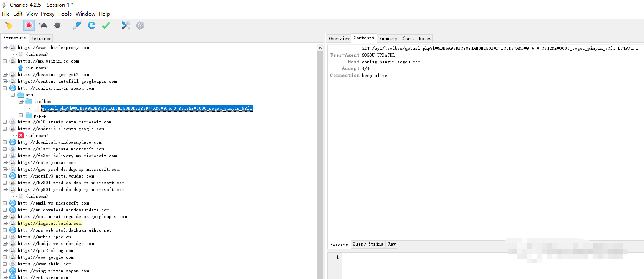The height and width of the screenshot is (279, 644).
Task: Expand the beacons.gcp.gvt2.com host node
Action: (5, 75)
